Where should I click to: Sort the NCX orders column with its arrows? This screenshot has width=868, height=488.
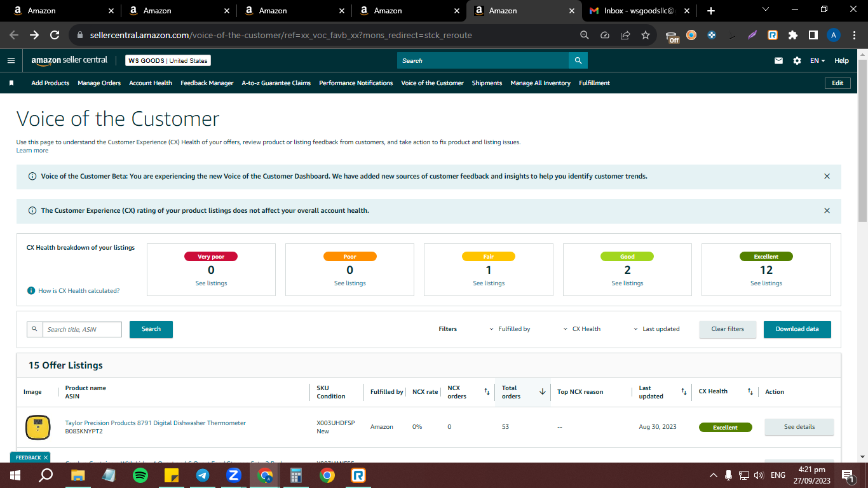tap(487, 391)
